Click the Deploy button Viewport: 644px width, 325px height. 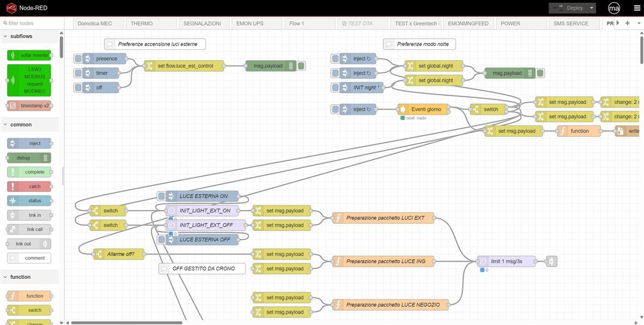[x=572, y=8]
